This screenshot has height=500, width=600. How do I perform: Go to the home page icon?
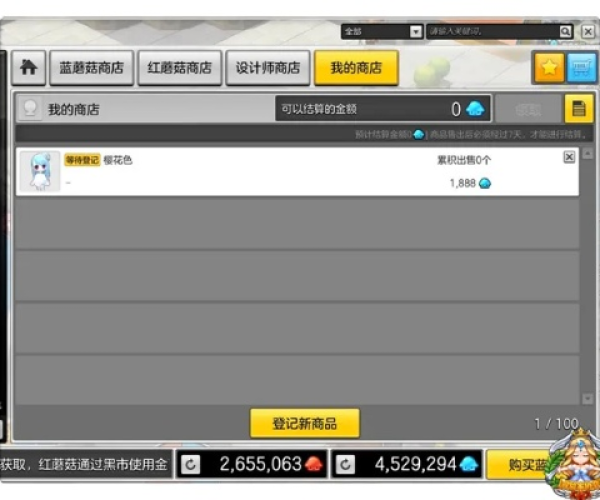(x=29, y=68)
